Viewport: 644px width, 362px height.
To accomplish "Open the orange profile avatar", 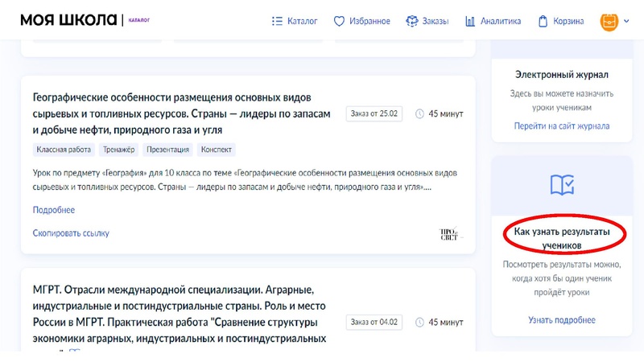I will (x=609, y=22).
